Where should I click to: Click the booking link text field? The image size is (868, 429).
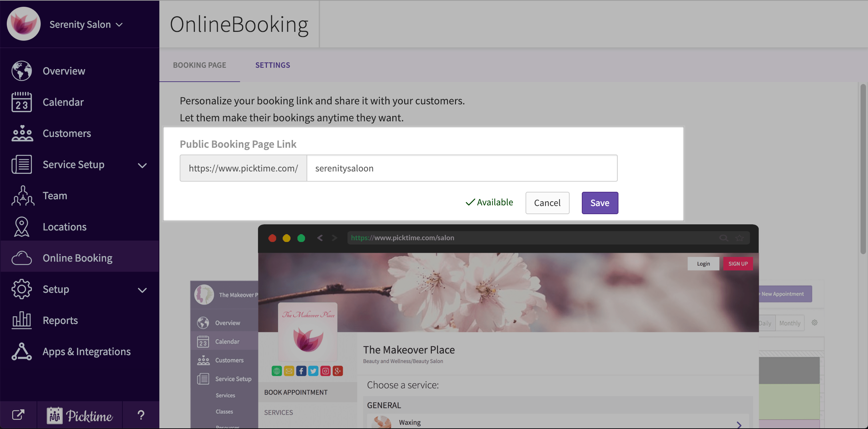click(x=462, y=168)
